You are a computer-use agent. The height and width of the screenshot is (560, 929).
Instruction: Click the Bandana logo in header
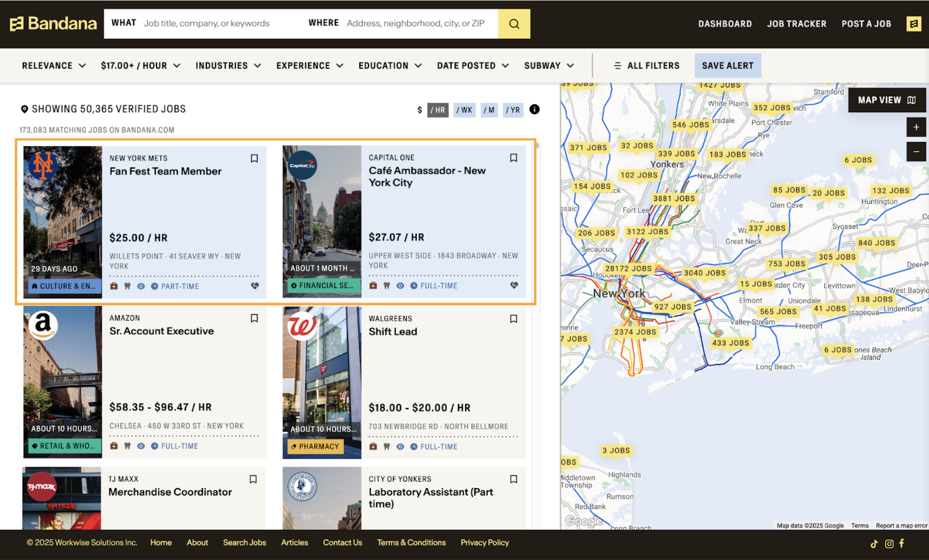(x=53, y=23)
